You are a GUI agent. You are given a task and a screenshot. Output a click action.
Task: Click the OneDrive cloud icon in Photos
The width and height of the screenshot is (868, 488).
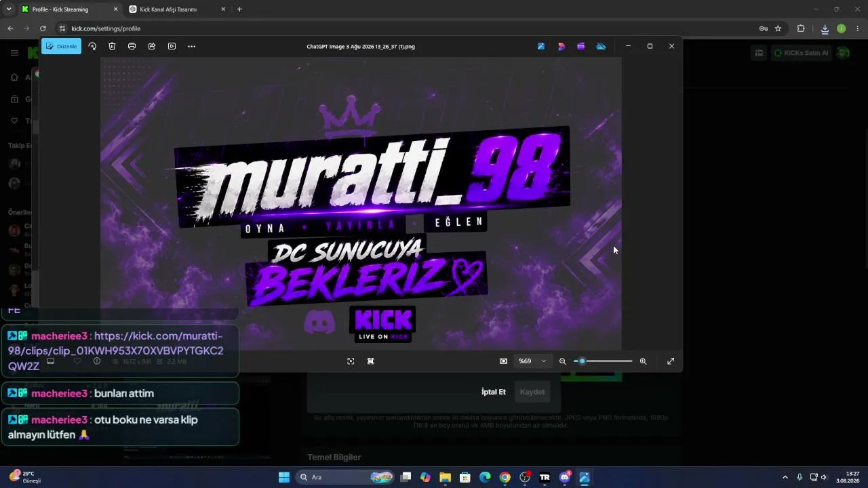[x=601, y=46]
